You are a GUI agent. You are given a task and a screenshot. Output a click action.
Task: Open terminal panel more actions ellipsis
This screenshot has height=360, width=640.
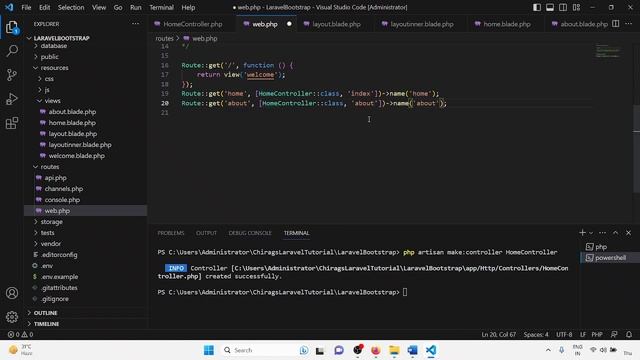(602, 233)
